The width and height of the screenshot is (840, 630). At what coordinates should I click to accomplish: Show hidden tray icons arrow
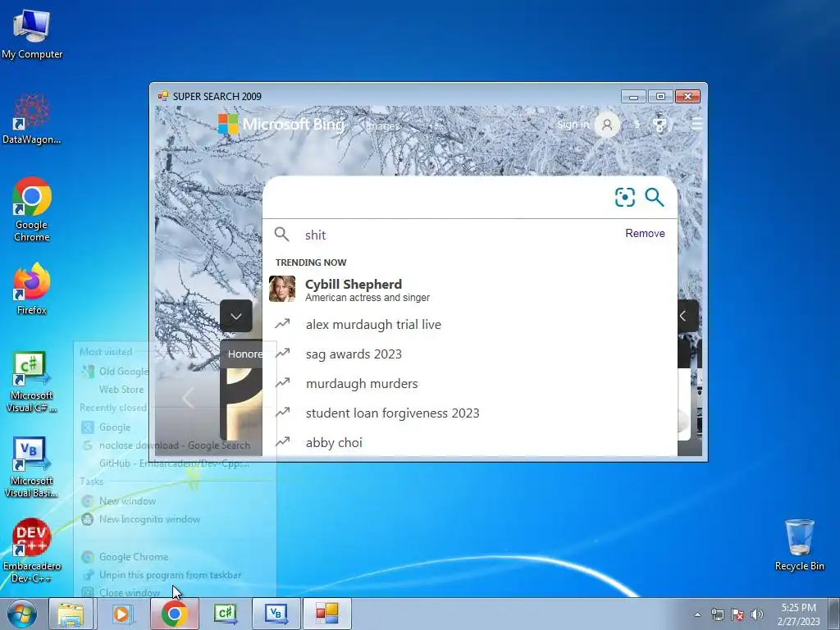coord(697,614)
